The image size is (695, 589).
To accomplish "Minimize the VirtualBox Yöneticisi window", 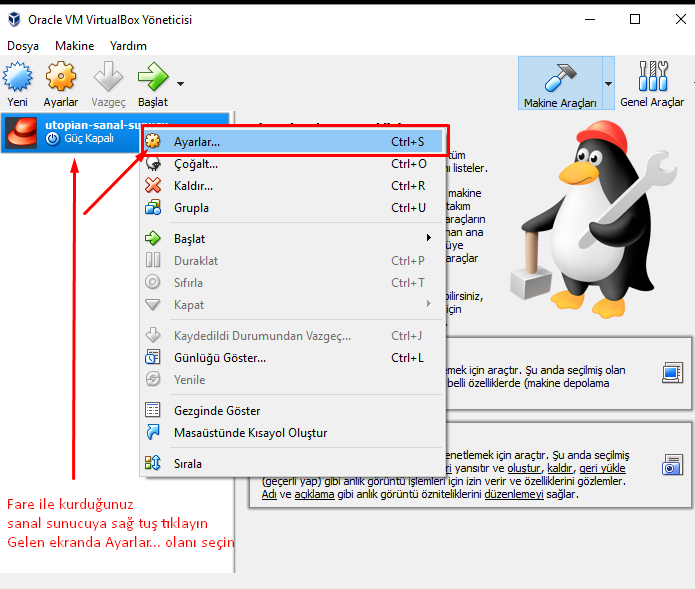I will (590, 19).
